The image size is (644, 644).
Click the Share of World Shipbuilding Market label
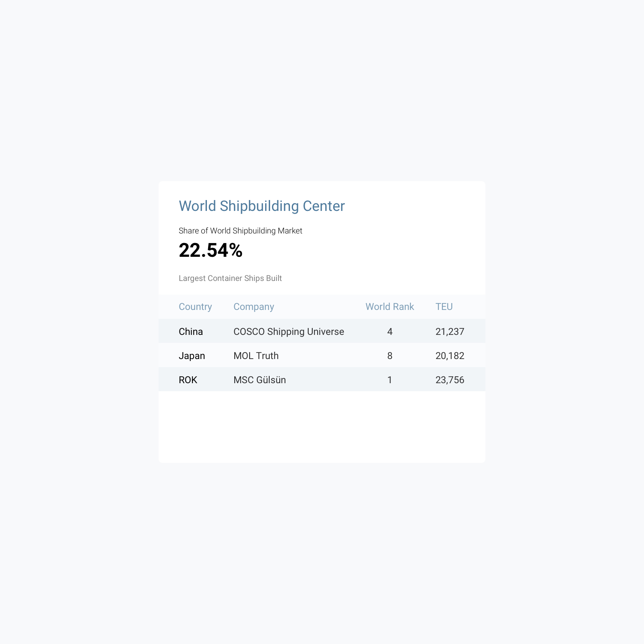[240, 231]
